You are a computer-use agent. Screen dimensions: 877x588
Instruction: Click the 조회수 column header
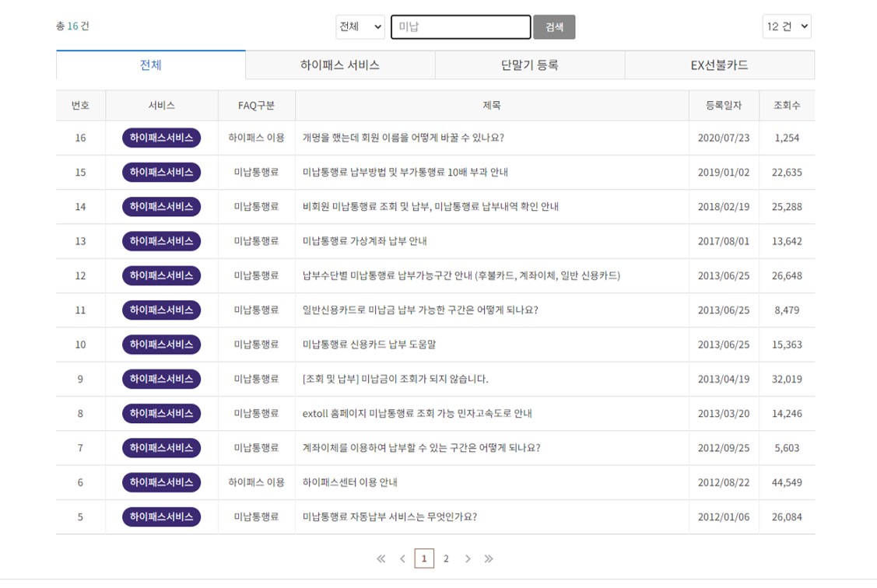787,105
